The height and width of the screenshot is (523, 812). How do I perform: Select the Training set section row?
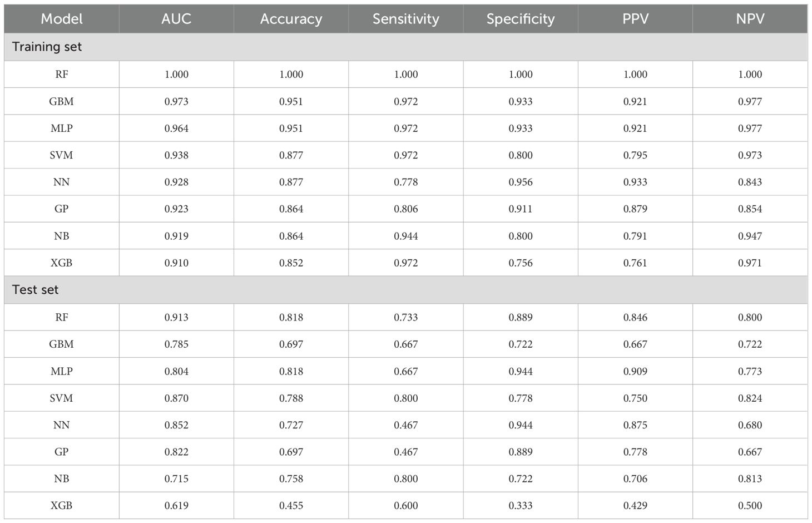[x=47, y=47]
